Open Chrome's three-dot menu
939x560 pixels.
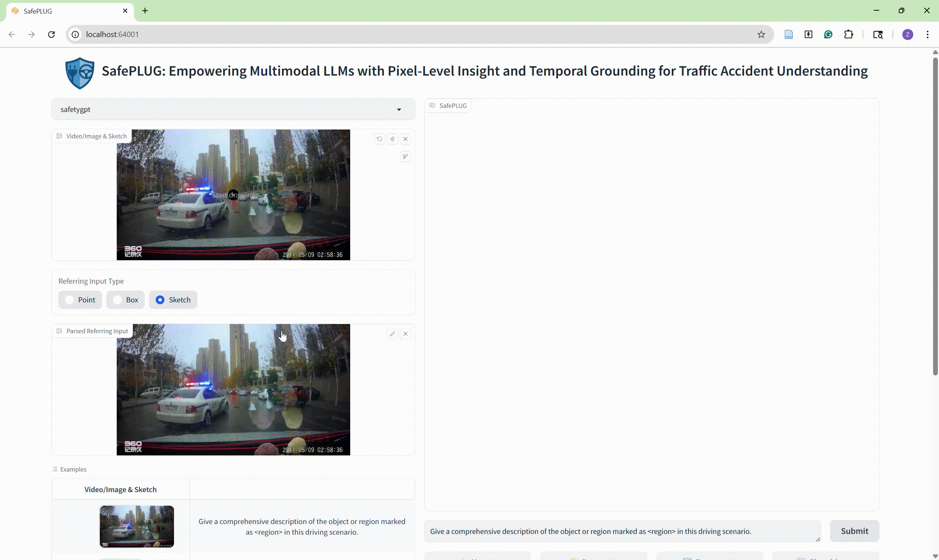(927, 34)
